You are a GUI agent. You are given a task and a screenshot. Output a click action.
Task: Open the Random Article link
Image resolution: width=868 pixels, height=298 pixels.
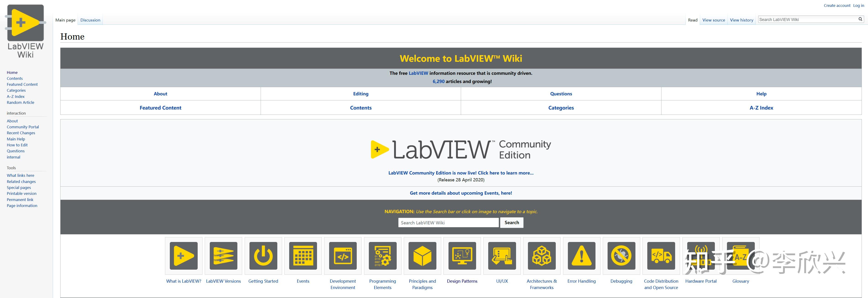click(x=20, y=102)
